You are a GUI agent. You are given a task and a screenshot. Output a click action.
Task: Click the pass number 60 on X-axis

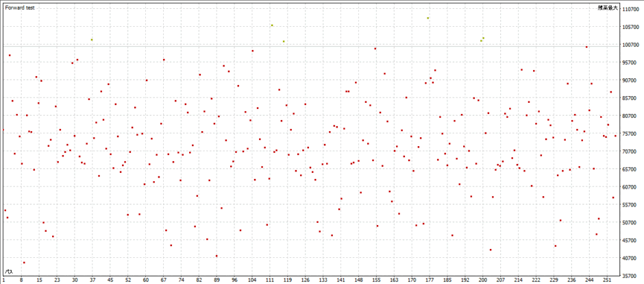point(146,280)
